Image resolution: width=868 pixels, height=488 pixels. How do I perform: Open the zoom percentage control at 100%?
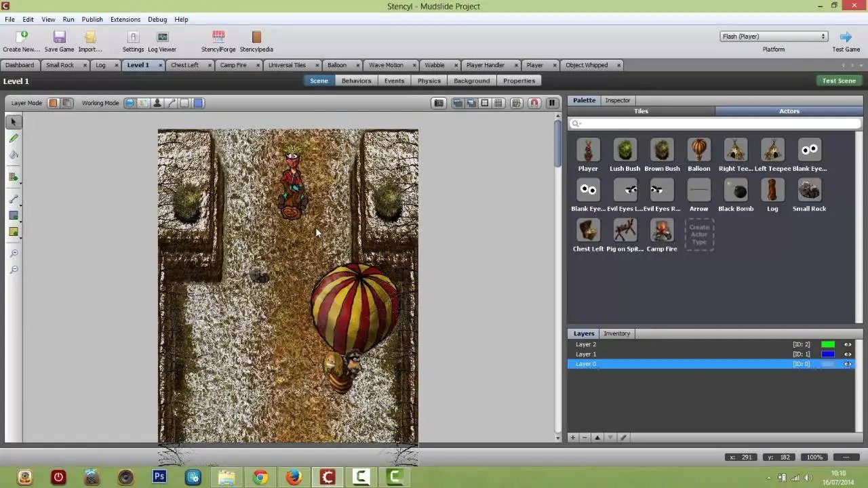pos(814,457)
